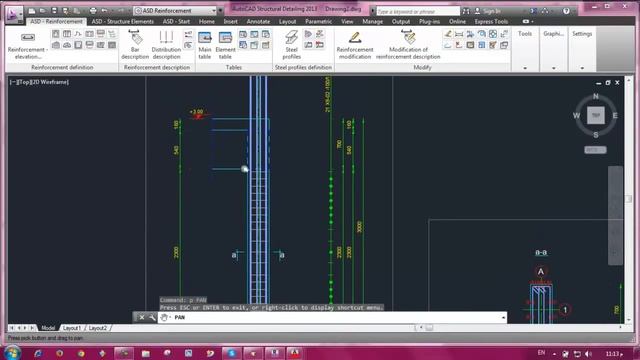Image resolution: width=640 pixels, height=360 pixels.
Task: Click the search binoculars icon
Action: 466,11
